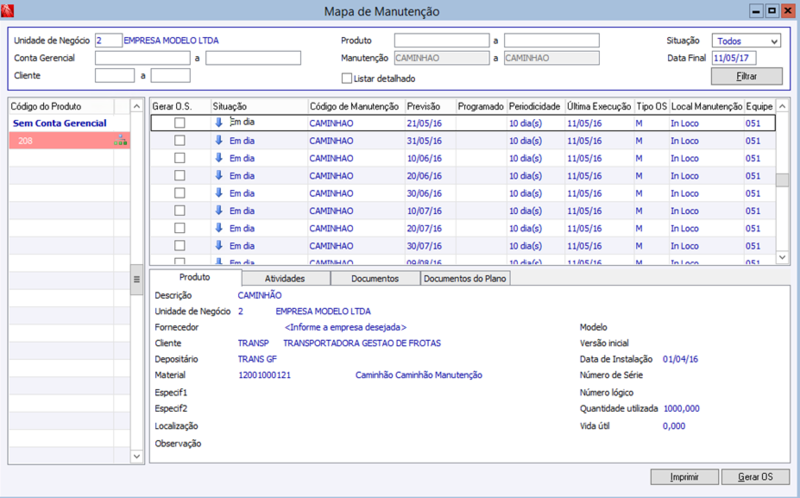
Task: Click the blue arrow status icon for 31/05/16 row
Action: [x=219, y=140]
